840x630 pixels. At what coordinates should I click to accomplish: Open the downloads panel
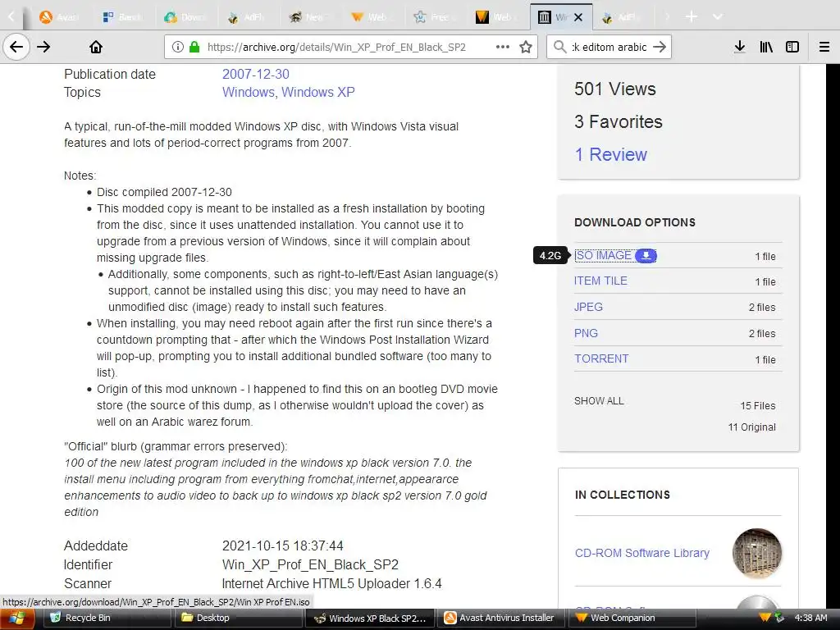740,47
